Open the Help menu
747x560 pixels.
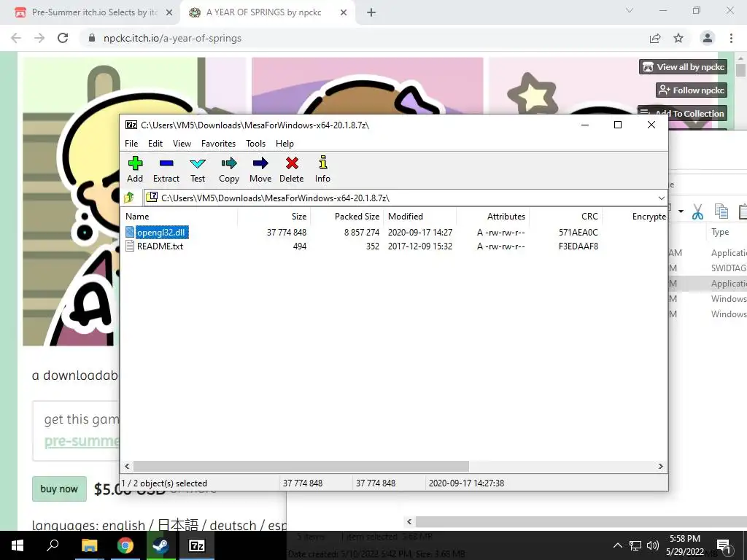click(x=285, y=144)
